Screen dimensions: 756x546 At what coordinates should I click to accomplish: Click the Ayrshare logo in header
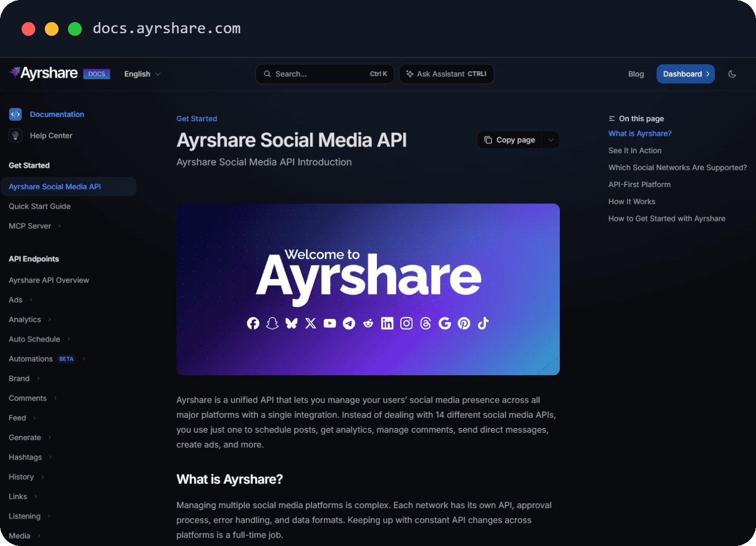pos(44,73)
